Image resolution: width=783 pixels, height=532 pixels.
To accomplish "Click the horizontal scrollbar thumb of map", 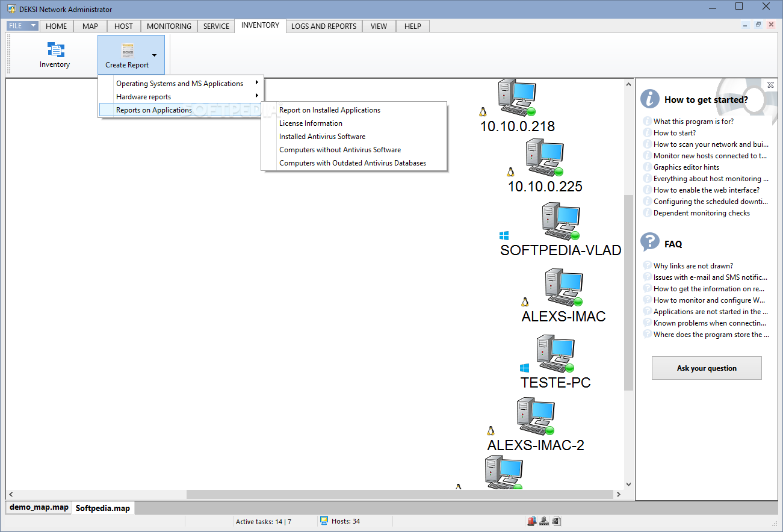I will click(400, 495).
